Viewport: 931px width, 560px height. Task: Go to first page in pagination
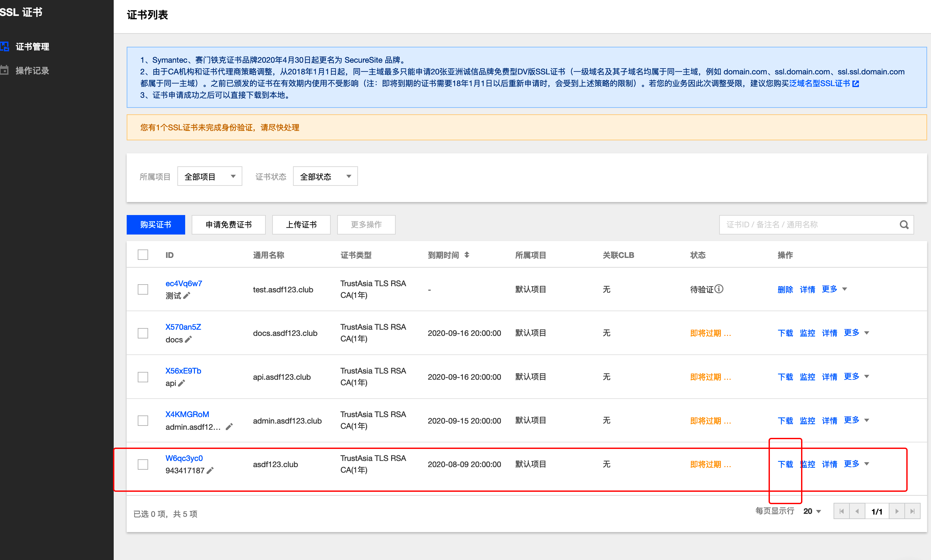pyautogui.click(x=842, y=511)
